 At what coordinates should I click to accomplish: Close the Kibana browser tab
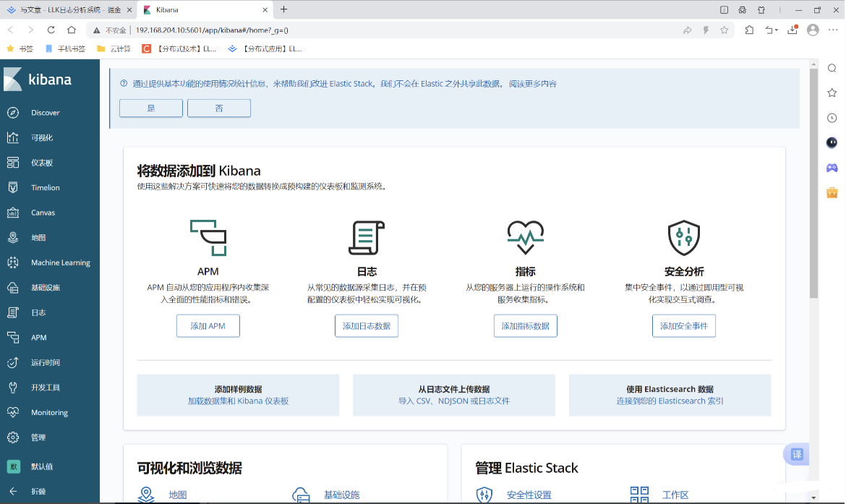(x=265, y=9)
